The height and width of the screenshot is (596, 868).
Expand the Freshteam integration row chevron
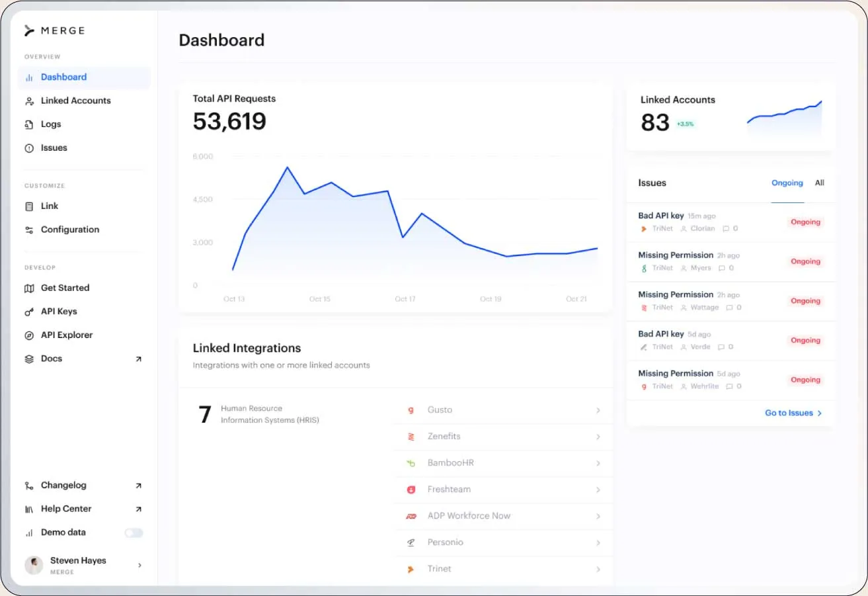click(598, 490)
